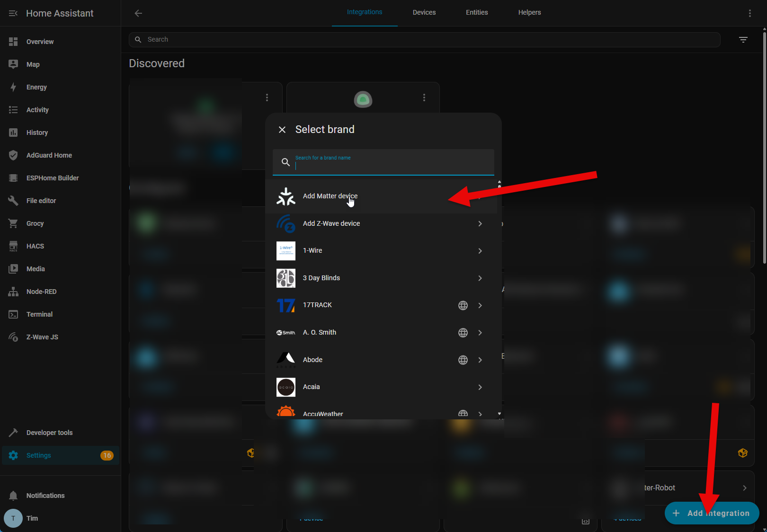Open the discovered card's three-dot menu
The height and width of the screenshot is (532, 767).
(x=424, y=98)
